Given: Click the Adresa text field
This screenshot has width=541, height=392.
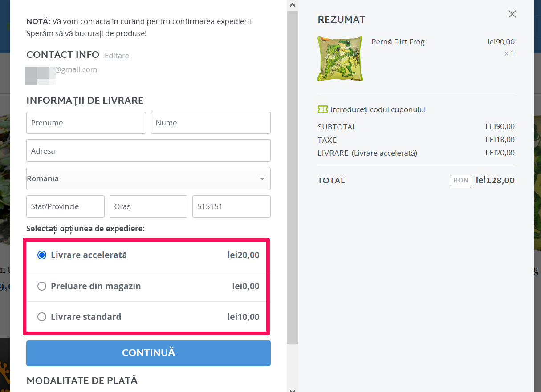Looking at the screenshot, I should 148,150.
